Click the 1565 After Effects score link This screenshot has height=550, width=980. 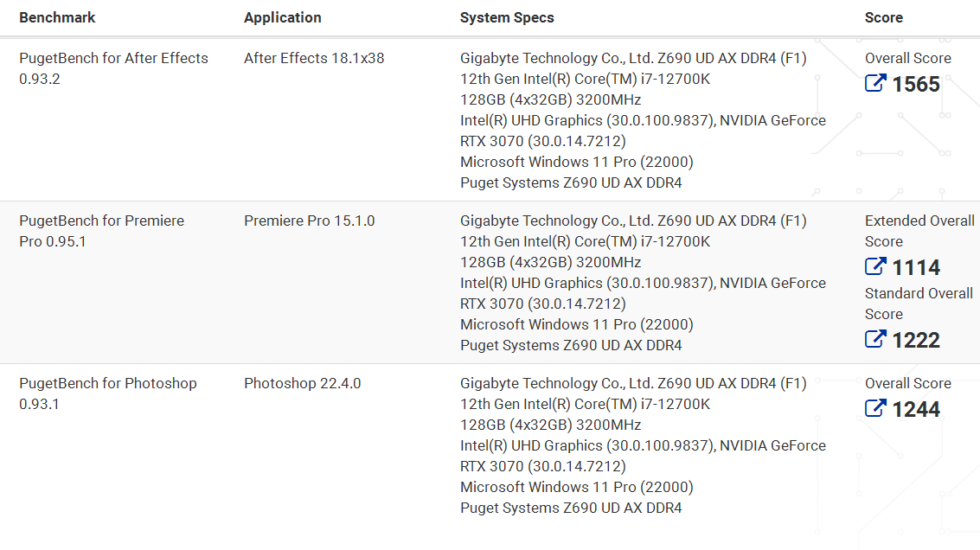(x=916, y=85)
